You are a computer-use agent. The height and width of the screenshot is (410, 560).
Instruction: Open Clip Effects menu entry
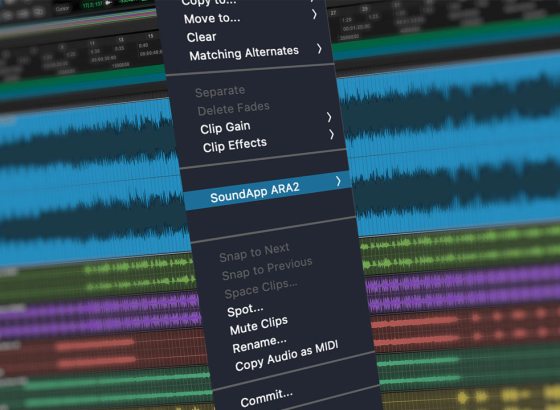click(235, 145)
